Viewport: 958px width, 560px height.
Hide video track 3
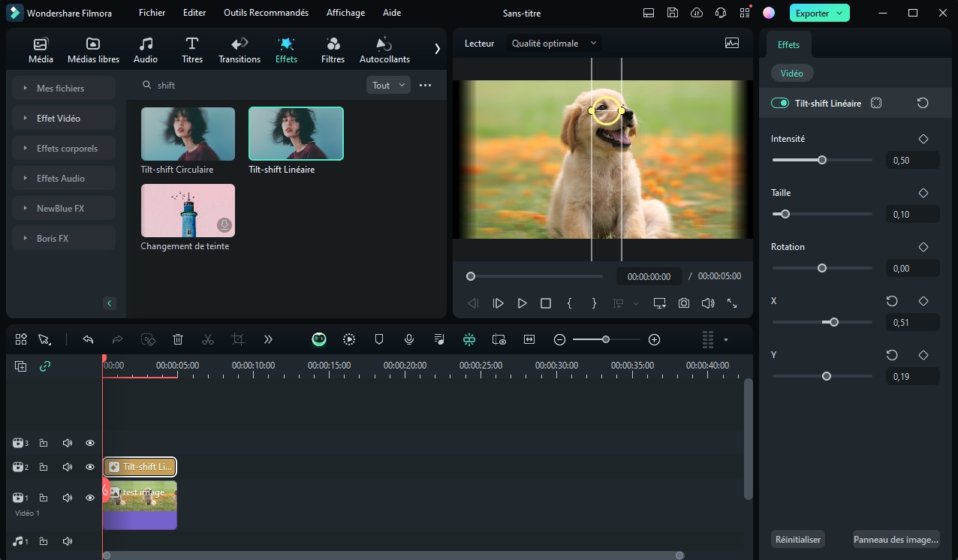[x=90, y=443]
